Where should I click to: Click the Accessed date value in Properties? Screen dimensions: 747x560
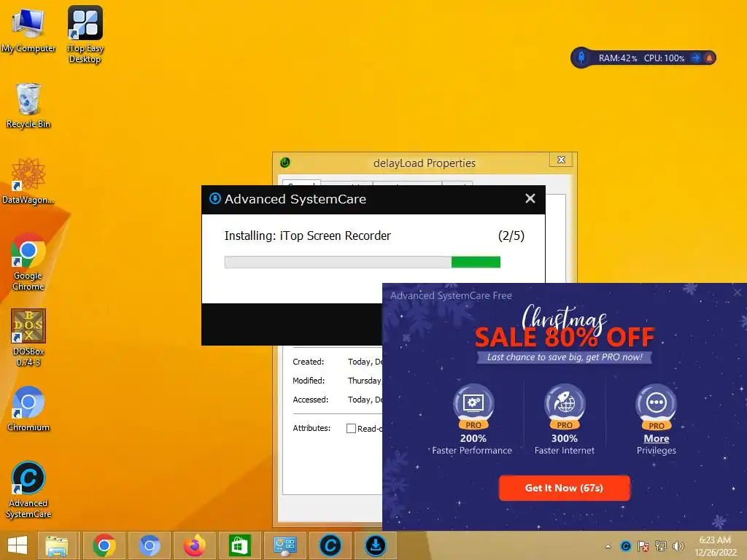pyautogui.click(x=365, y=400)
